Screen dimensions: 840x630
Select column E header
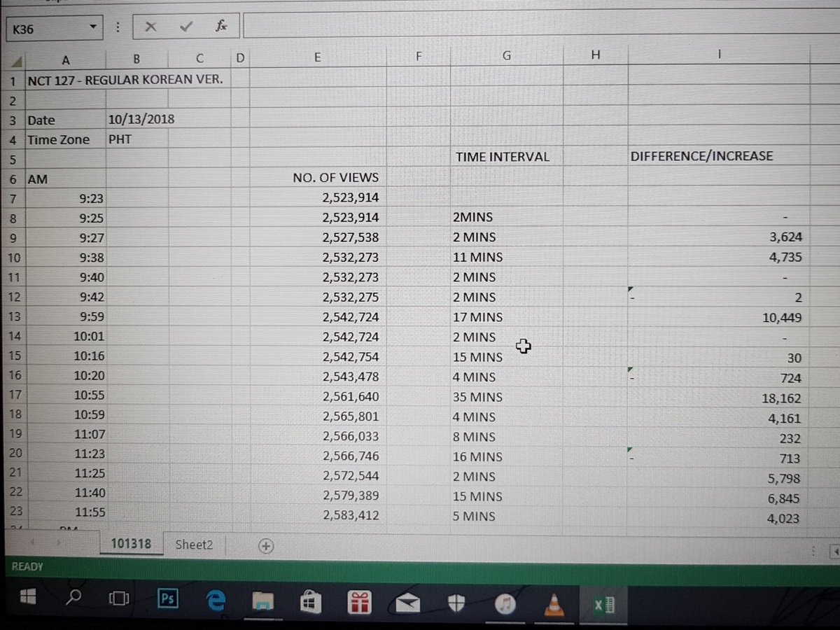click(x=317, y=58)
